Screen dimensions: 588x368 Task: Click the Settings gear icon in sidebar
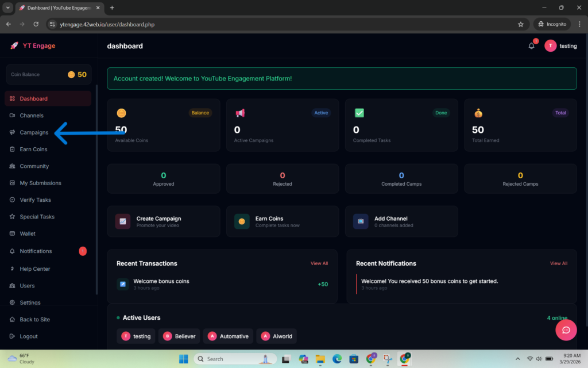click(x=13, y=302)
